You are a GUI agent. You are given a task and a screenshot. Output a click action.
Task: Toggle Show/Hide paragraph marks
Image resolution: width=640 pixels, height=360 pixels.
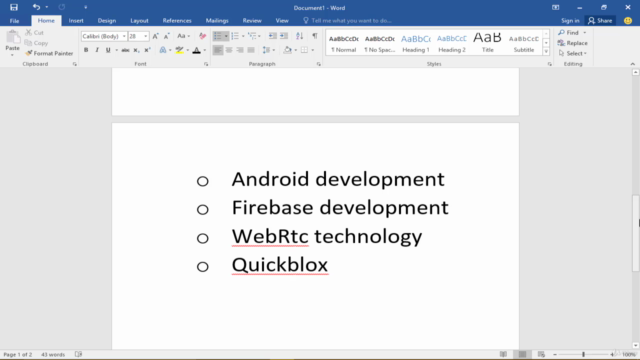(315, 36)
